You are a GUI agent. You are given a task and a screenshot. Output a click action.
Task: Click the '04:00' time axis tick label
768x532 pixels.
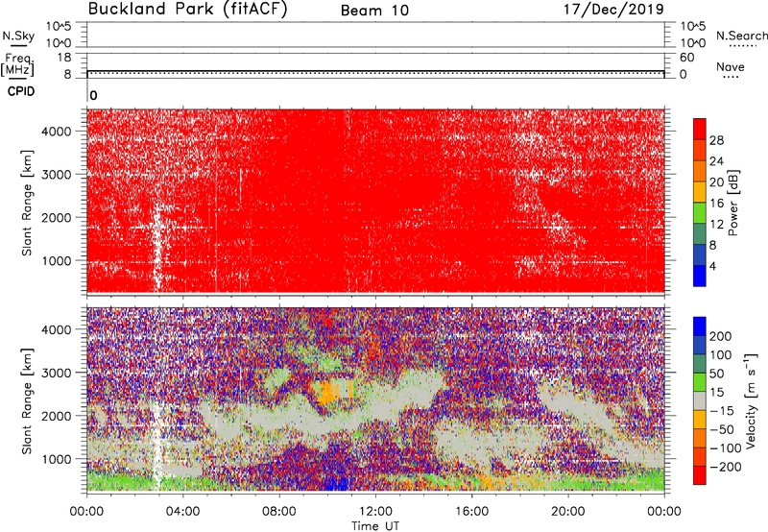pyautogui.click(x=182, y=512)
